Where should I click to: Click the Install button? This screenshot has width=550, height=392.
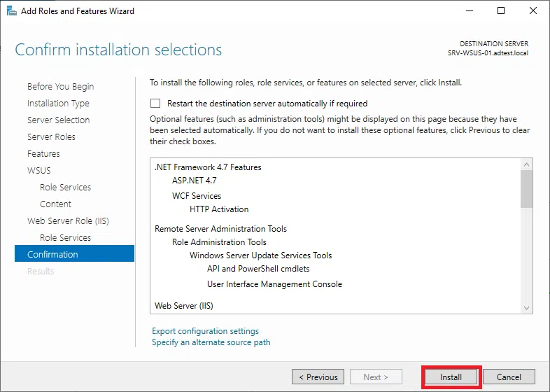(x=451, y=377)
